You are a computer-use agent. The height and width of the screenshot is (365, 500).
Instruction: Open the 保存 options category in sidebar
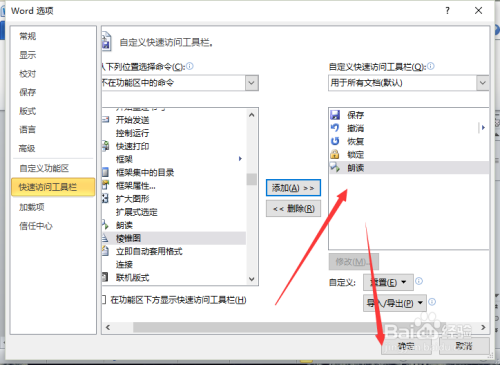tap(28, 92)
